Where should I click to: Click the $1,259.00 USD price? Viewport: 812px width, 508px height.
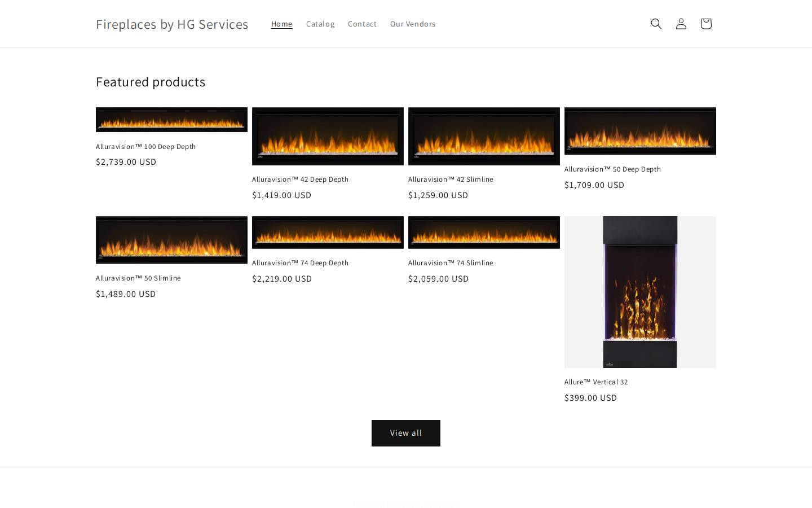(x=438, y=195)
